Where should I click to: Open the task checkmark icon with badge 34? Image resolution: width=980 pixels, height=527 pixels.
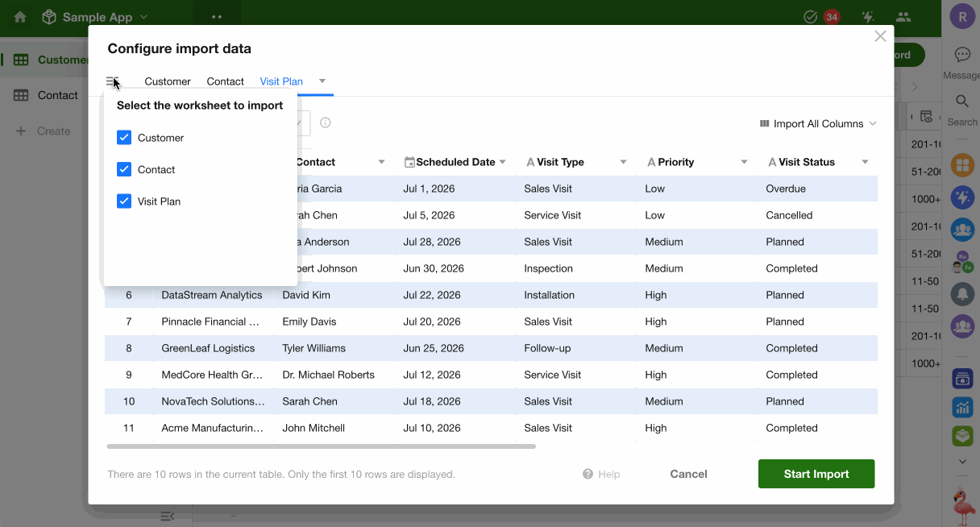(811, 17)
